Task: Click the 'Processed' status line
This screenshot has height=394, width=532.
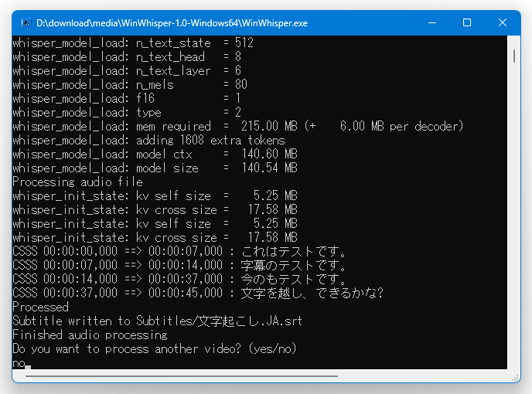Action: tap(40, 307)
